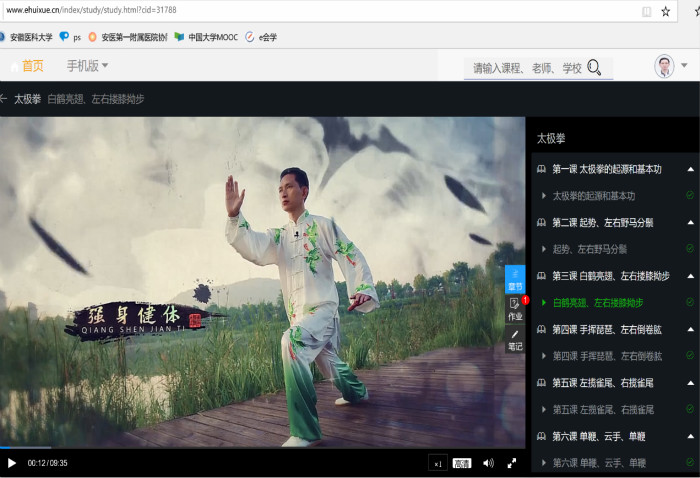
Task: Bookmark this page with star icon
Action: 666,11
